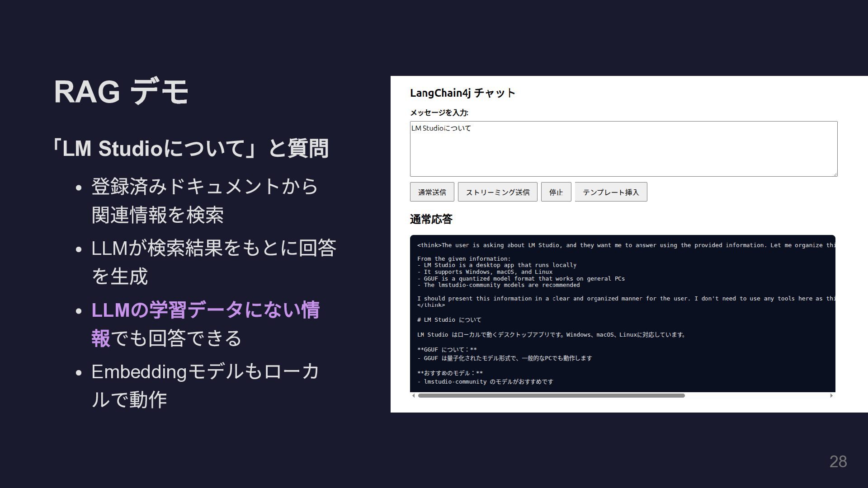Click the LangChain4j チャット heading
This screenshot has width=868, height=488.
point(462,93)
